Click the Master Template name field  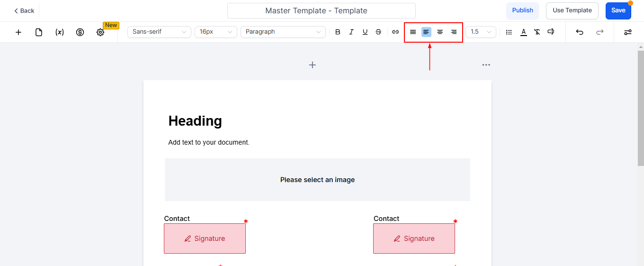[x=322, y=10]
